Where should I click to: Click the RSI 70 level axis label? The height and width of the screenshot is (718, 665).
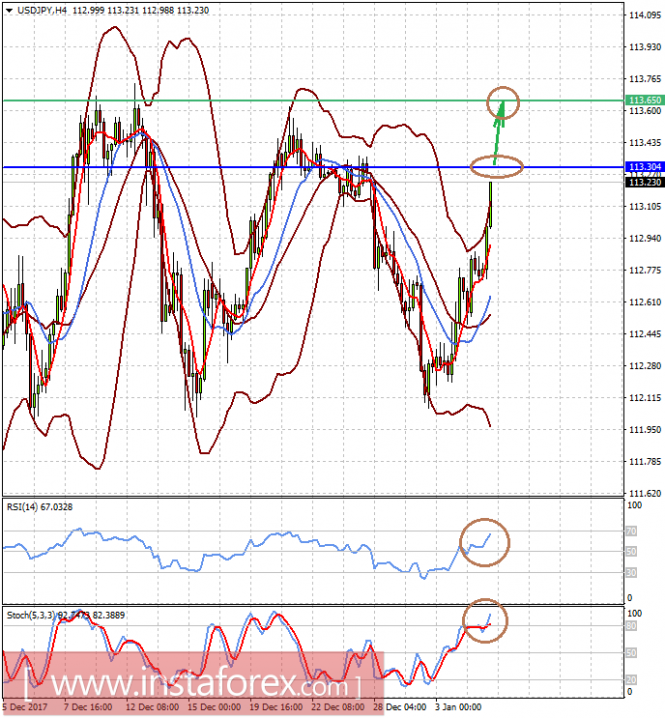pos(631,530)
